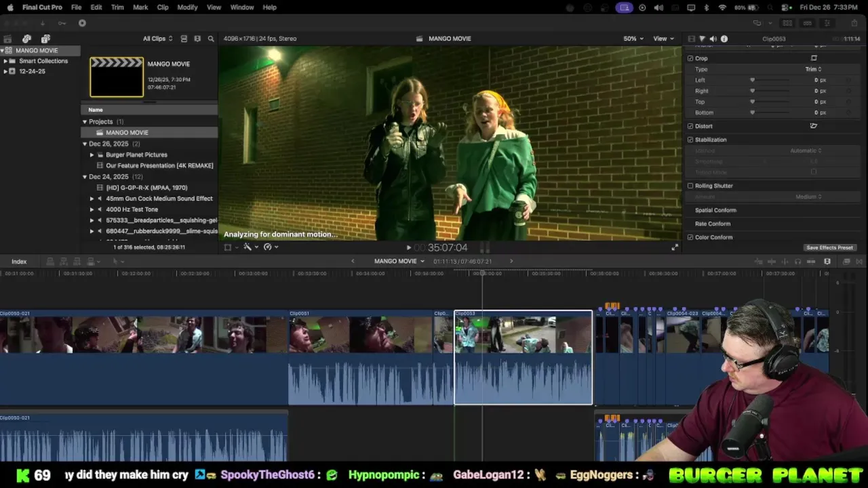The image size is (868, 488).
Task: Open the Color inspector tab icon
Action: pyautogui.click(x=702, y=39)
